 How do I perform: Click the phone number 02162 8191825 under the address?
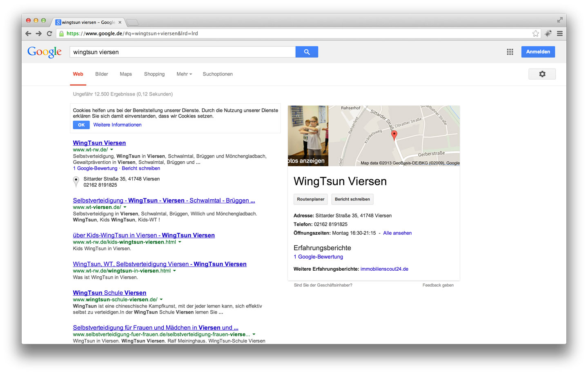point(100,185)
